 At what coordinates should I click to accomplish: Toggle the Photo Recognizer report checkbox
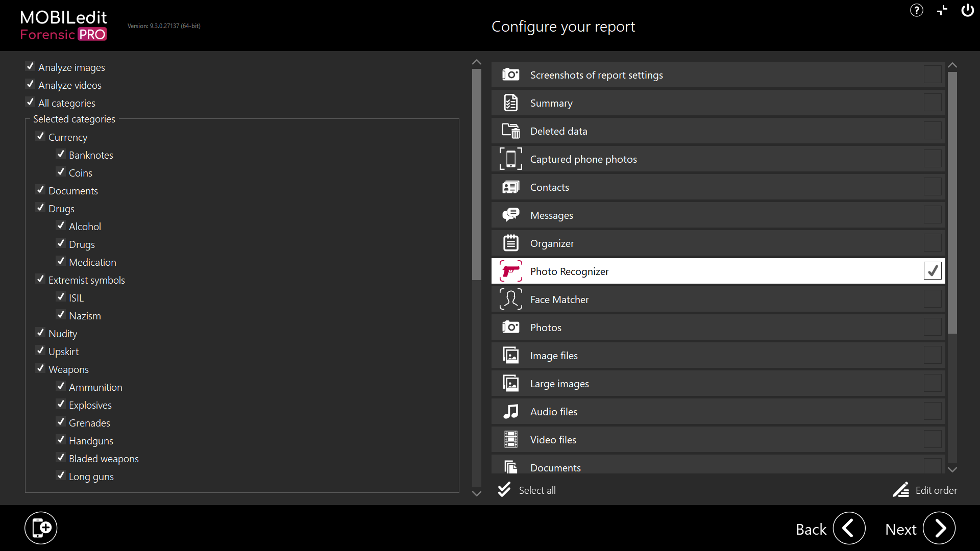[x=932, y=271]
